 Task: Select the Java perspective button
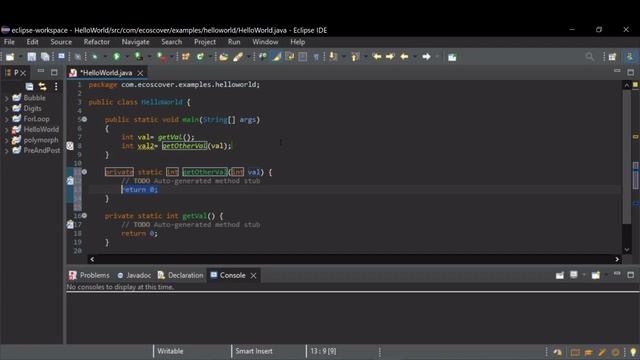[x=629, y=57]
